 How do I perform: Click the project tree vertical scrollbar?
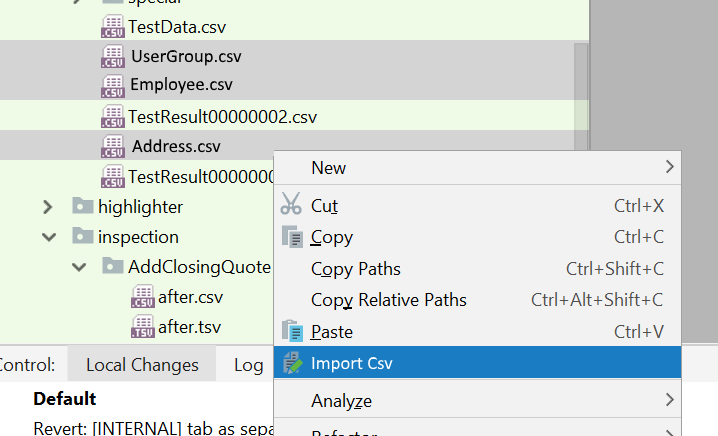[581, 96]
